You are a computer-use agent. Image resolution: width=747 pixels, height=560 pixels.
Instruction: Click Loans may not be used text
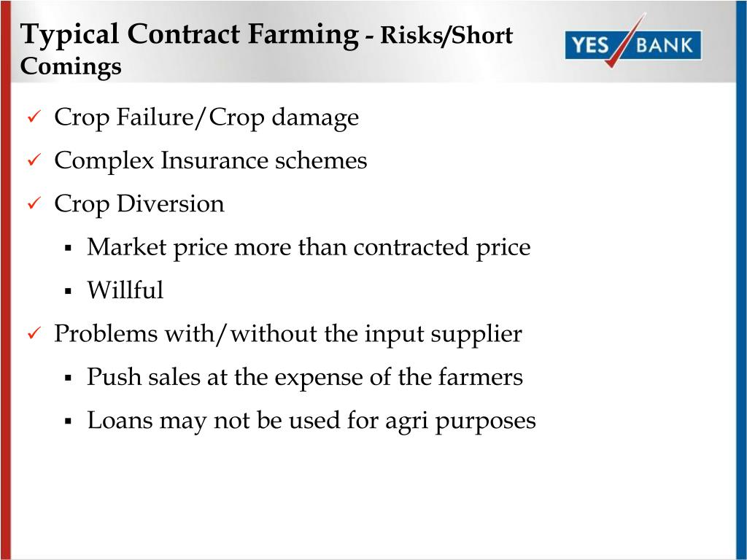coord(311,421)
